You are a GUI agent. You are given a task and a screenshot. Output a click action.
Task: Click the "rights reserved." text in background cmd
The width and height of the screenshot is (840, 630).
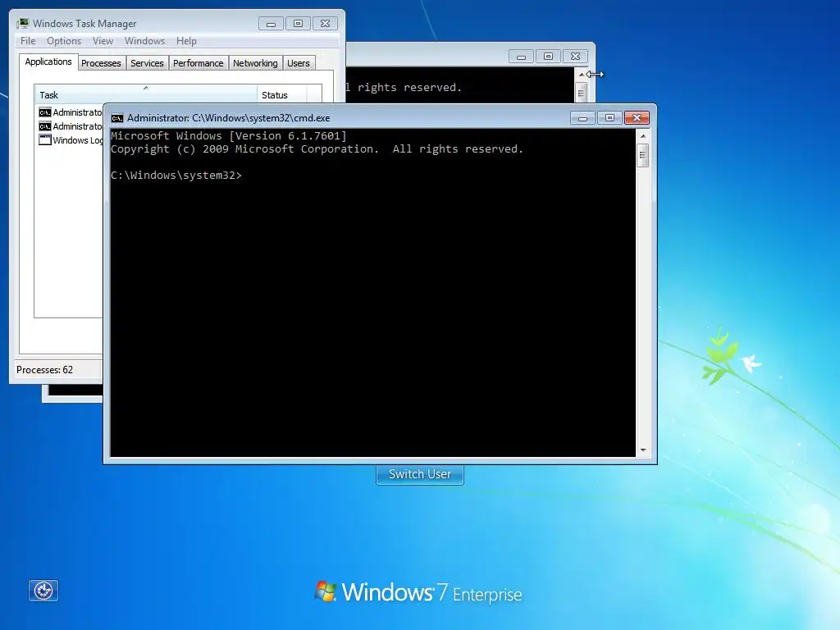pyautogui.click(x=410, y=87)
